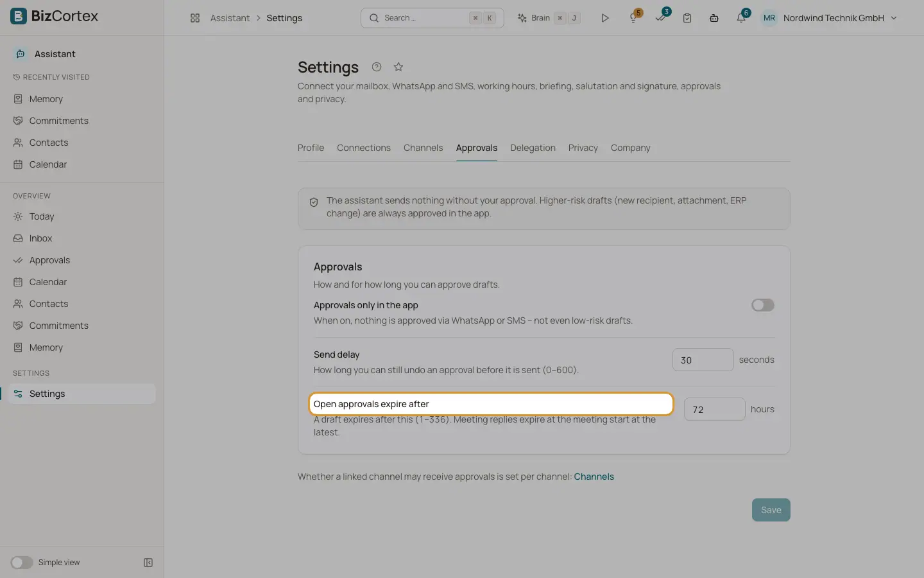Image resolution: width=924 pixels, height=578 pixels.
Task: Click the clipboard tasks icon in top bar
Action: (x=687, y=18)
